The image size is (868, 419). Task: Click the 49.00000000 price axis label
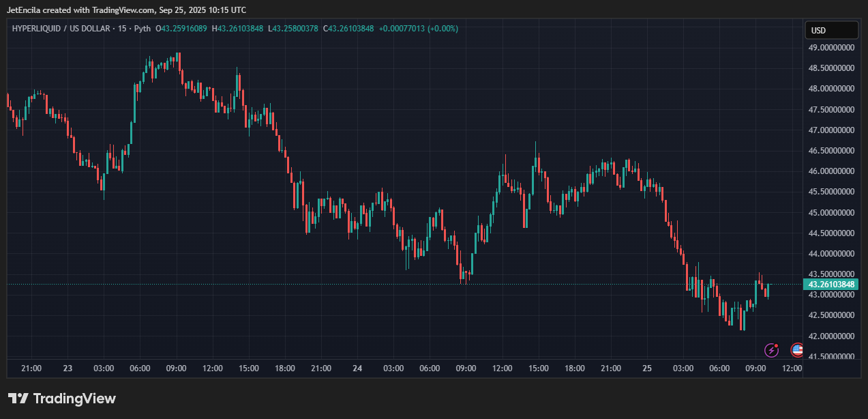pyautogui.click(x=831, y=48)
